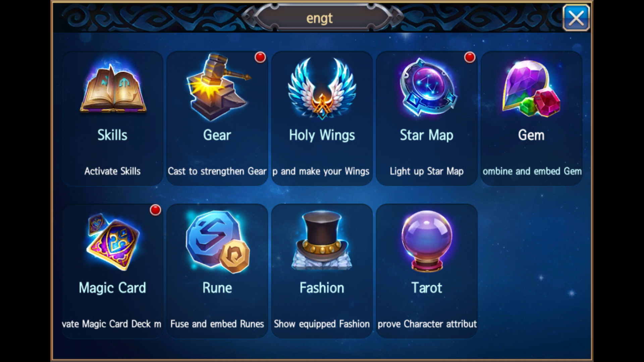Select the Fashion top hat icon
This screenshot has width=644, height=362.
point(322,241)
